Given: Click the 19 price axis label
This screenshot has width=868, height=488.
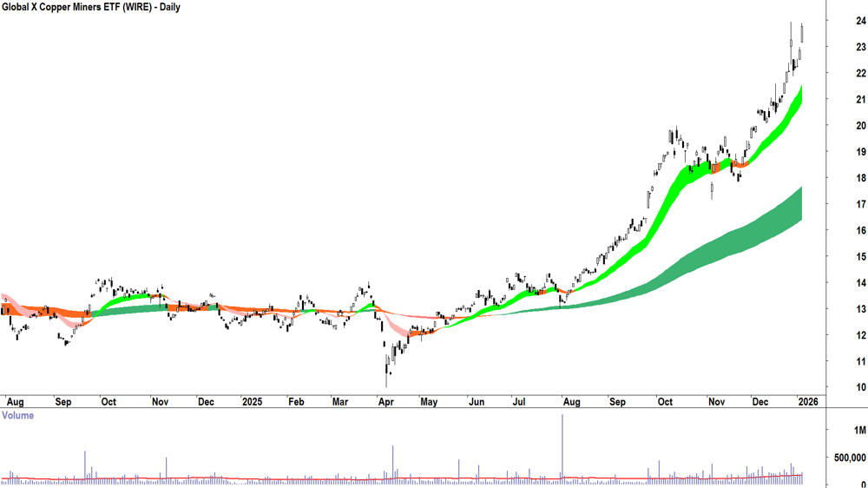Looking at the screenshot, I should pyautogui.click(x=861, y=152).
